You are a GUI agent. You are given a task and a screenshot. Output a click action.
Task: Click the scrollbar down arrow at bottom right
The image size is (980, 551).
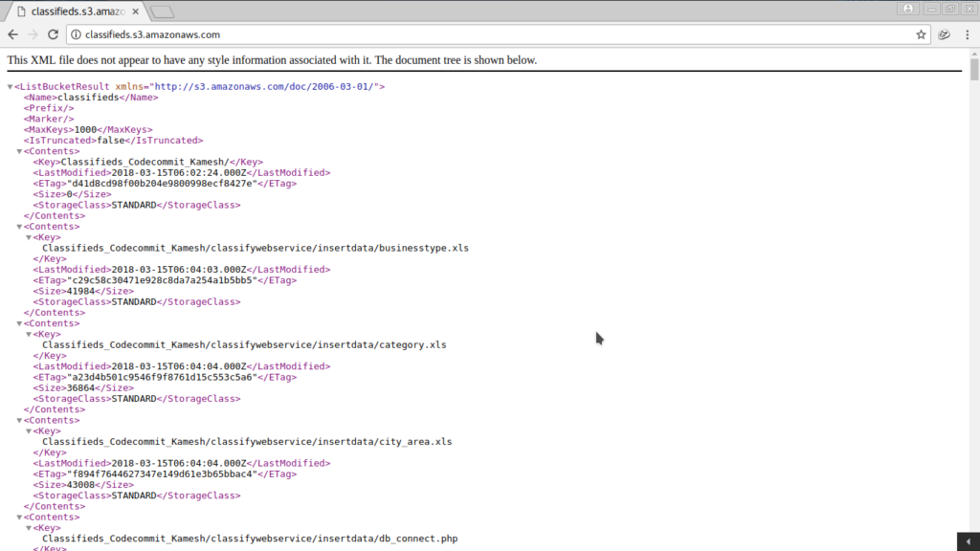tap(970, 540)
